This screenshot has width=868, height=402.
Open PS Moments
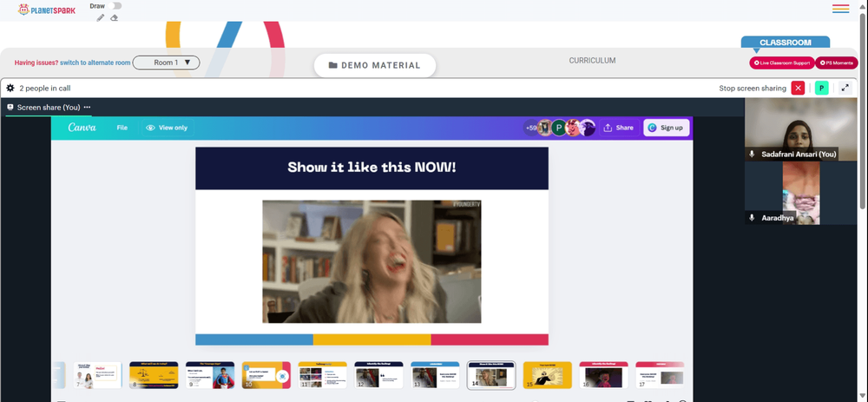pos(837,63)
